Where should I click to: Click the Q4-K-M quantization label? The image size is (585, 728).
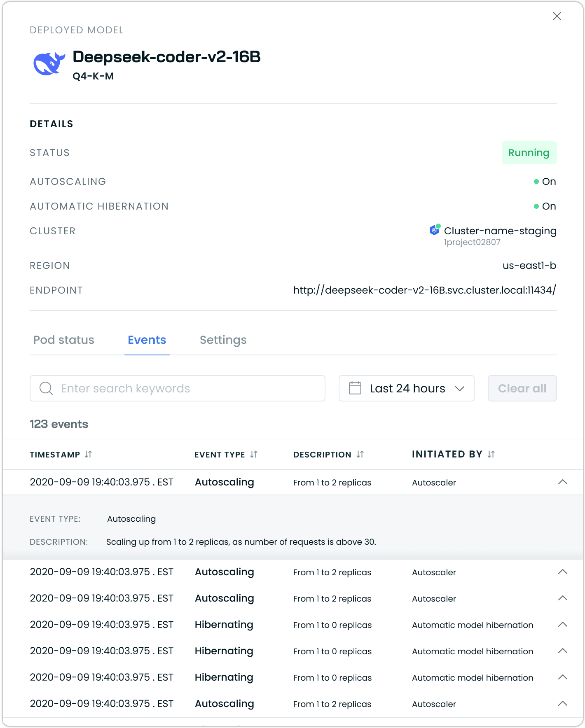click(x=93, y=76)
